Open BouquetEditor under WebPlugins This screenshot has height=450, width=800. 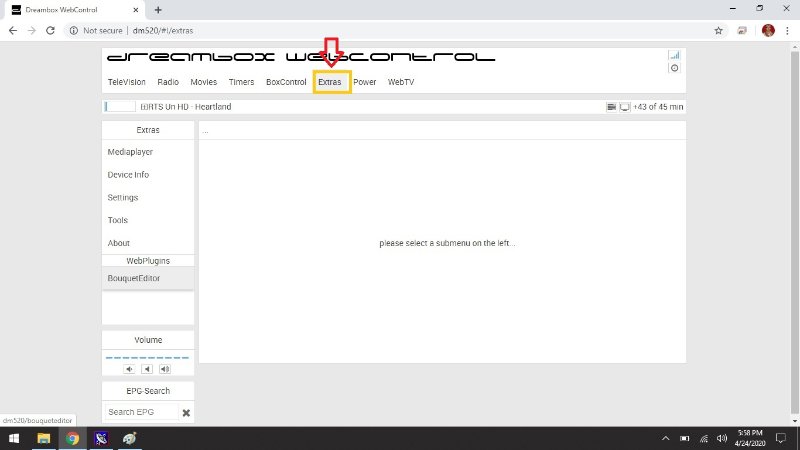click(134, 278)
